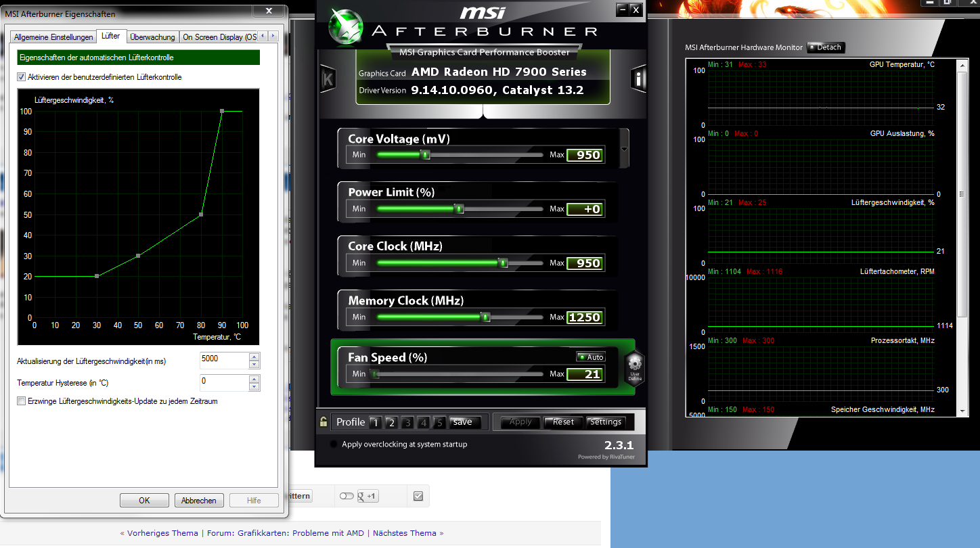
Task: Decrease fan update period with down spinner
Action: (254, 365)
